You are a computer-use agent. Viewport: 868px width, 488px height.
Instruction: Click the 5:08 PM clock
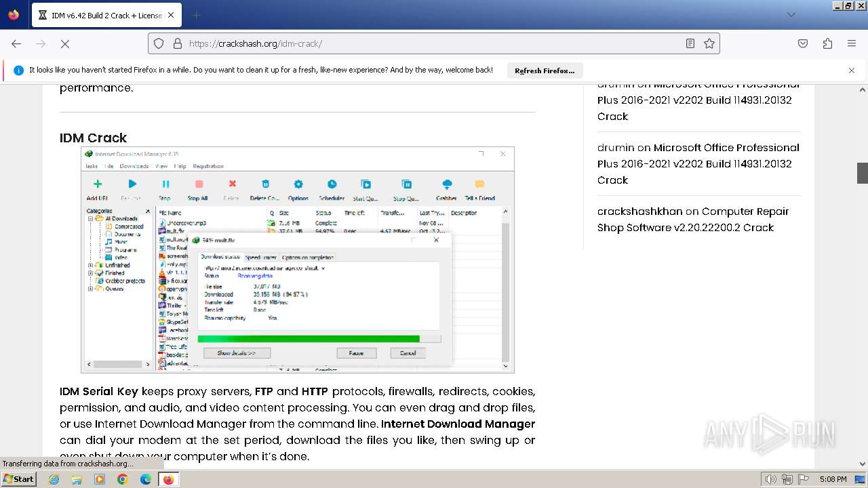tap(833, 479)
